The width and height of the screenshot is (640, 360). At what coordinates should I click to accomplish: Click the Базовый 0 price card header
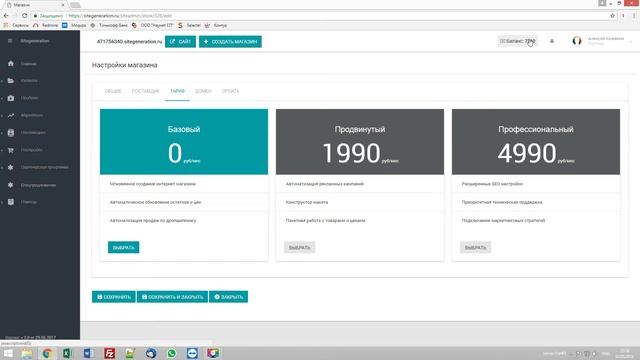(x=184, y=142)
